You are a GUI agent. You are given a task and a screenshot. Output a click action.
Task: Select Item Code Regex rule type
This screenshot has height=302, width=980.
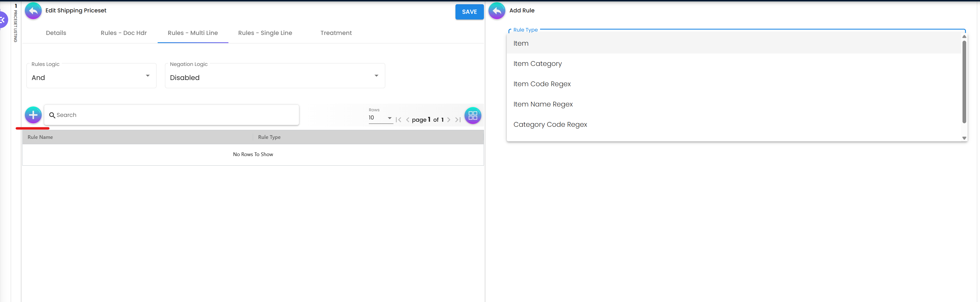click(x=542, y=84)
